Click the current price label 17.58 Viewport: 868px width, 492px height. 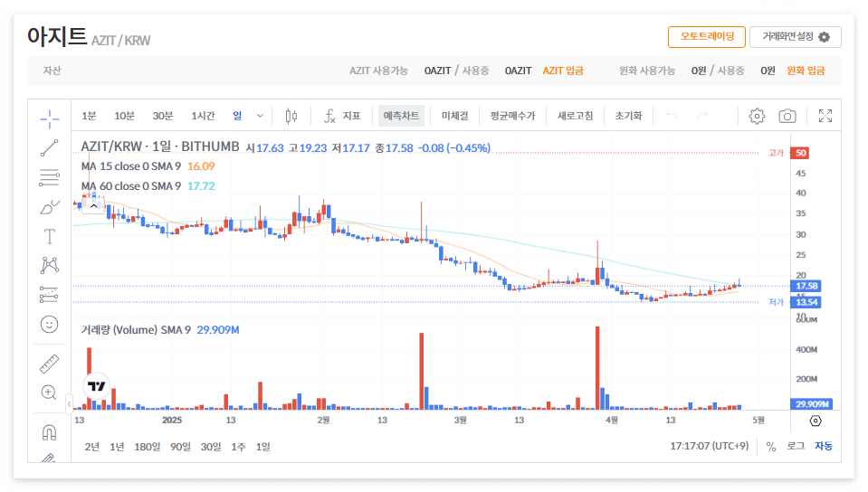(x=806, y=286)
